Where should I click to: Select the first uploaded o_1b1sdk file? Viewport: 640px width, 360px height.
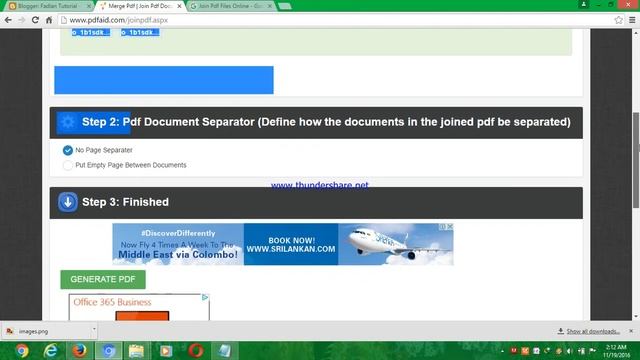[x=91, y=32]
